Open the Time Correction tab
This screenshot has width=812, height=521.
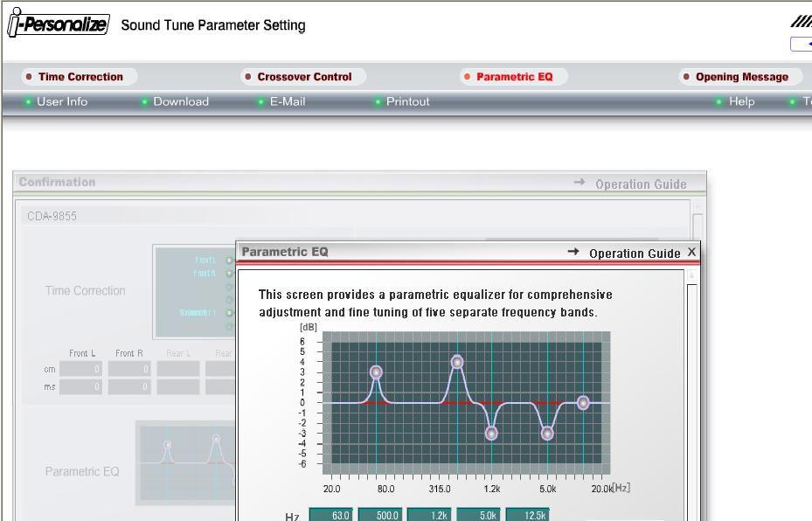[80, 77]
